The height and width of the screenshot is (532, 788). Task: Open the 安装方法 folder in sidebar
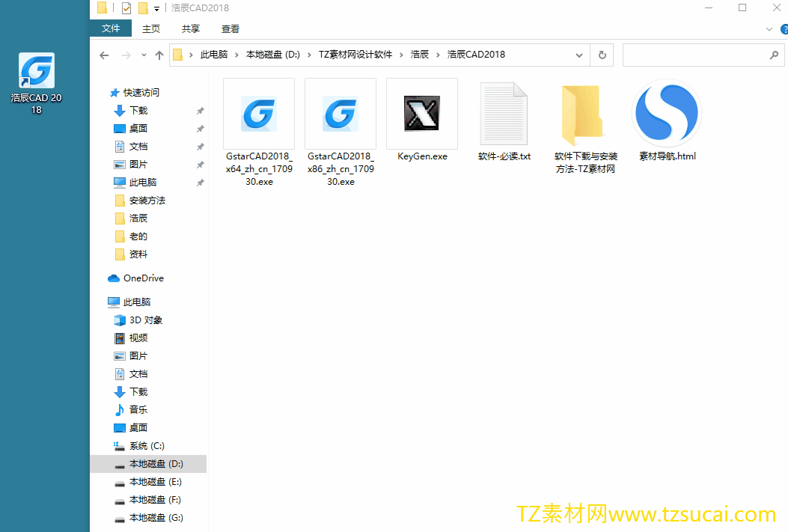coord(140,201)
